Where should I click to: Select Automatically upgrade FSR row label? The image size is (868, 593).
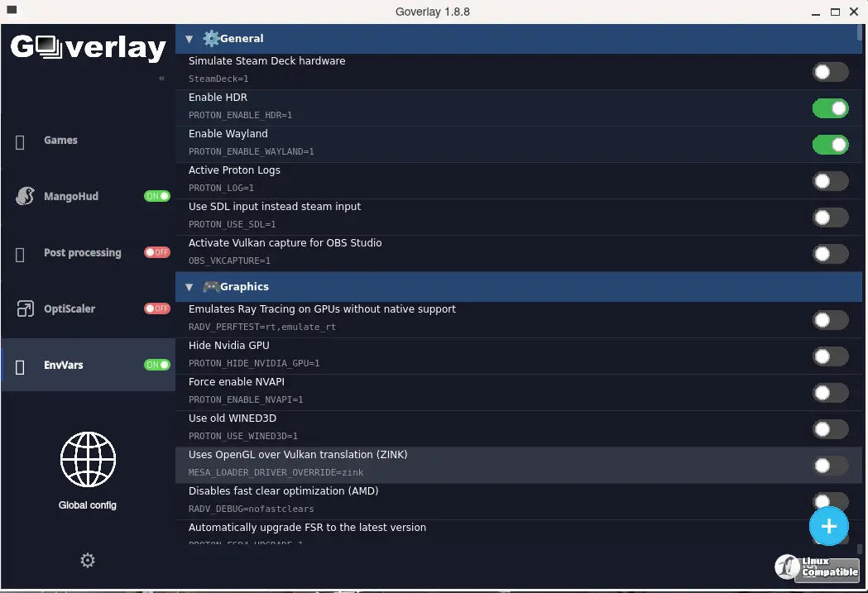coord(307,527)
